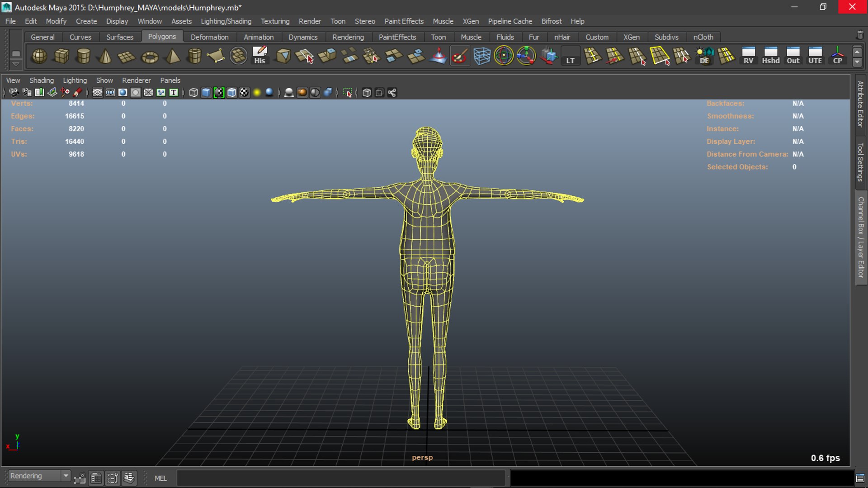Create a polygon torus from the shelf
The image size is (868, 488).
pos(150,56)
